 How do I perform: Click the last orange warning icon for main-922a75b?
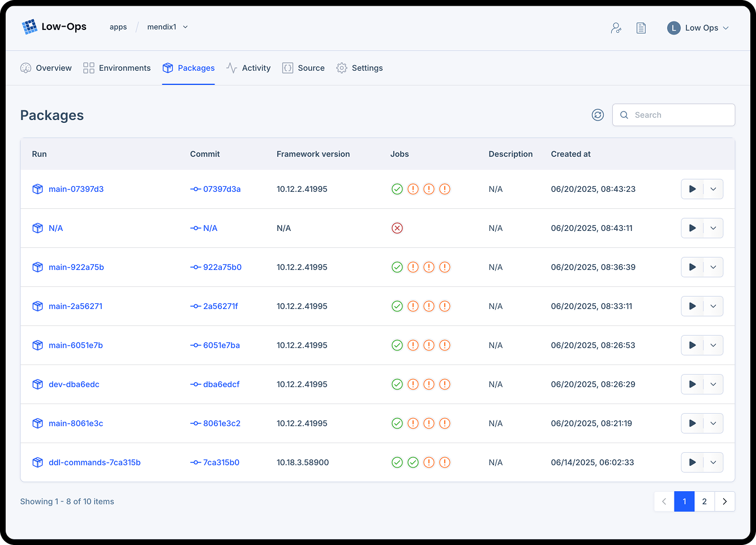click(445, 267)
